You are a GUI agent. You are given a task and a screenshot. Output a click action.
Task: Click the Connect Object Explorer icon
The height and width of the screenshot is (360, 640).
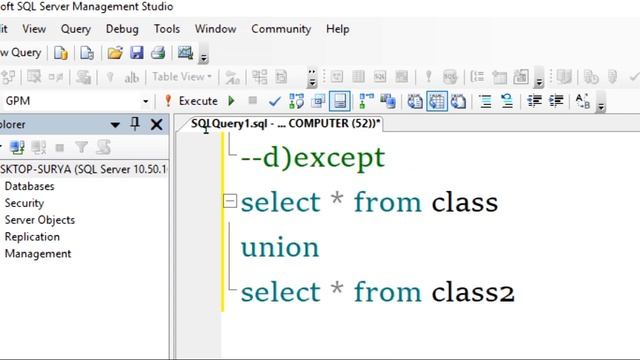click(x=17, y=147)
